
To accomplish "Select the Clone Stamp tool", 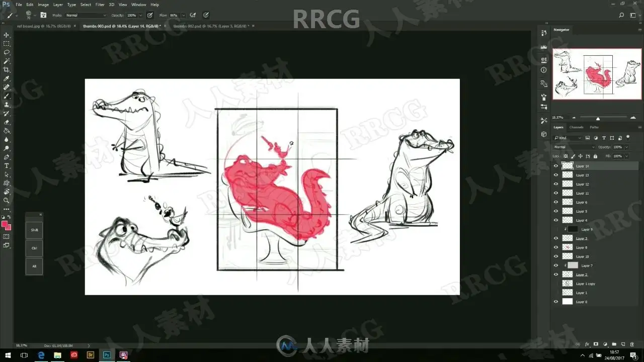I will point(7,105).
